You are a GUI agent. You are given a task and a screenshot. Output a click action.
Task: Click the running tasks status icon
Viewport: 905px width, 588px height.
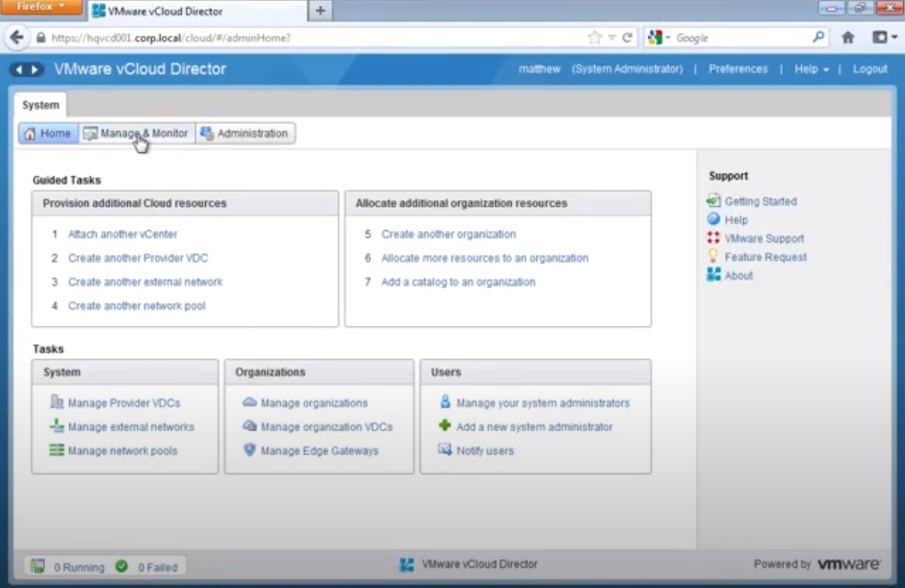pos(38,566)
